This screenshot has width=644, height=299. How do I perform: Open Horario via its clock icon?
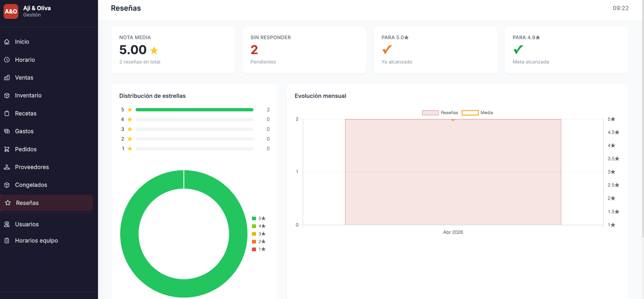click(7, 60)
